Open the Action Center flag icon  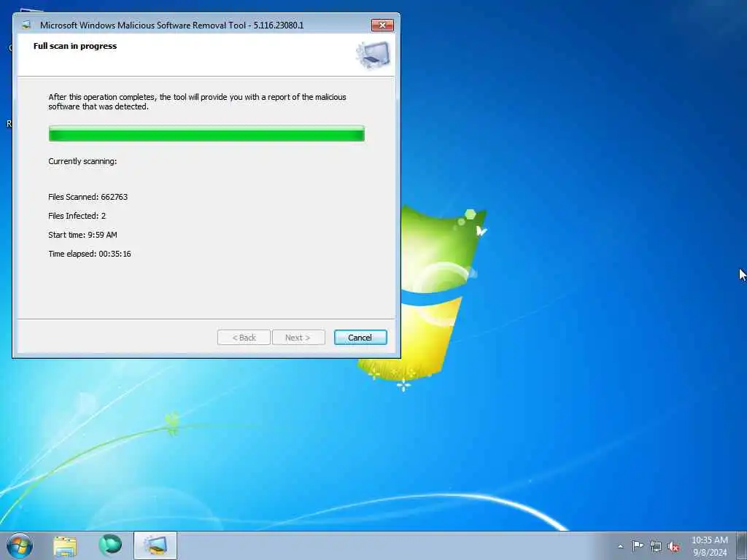pos(638,545)
